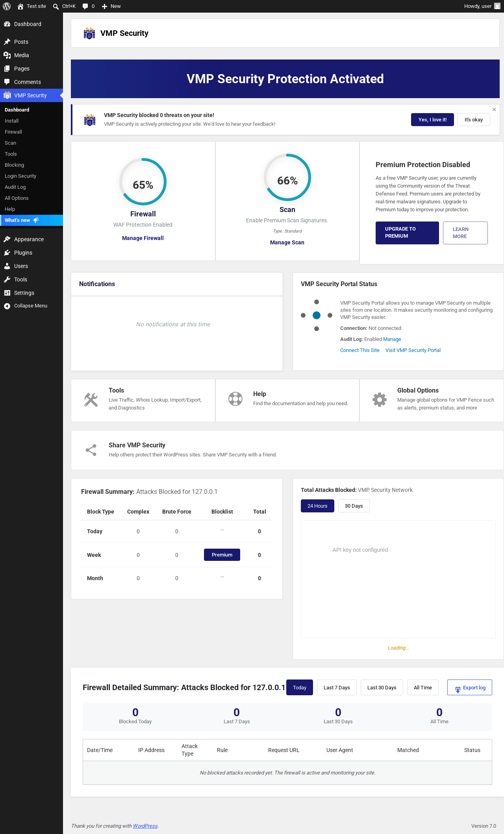This screenshot has width=504, height=834.
Task: Click the Status column header
Action: click(x=472, y=750)
